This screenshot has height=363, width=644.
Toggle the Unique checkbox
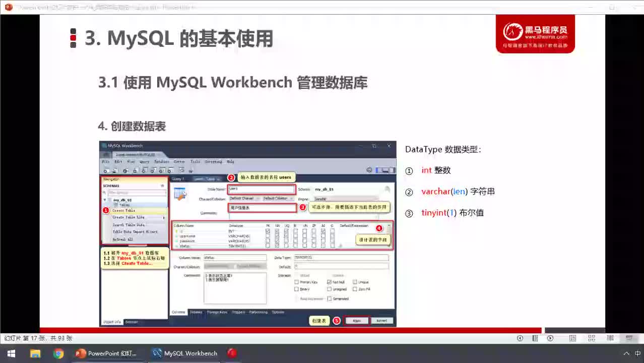[x=355, y=282]
